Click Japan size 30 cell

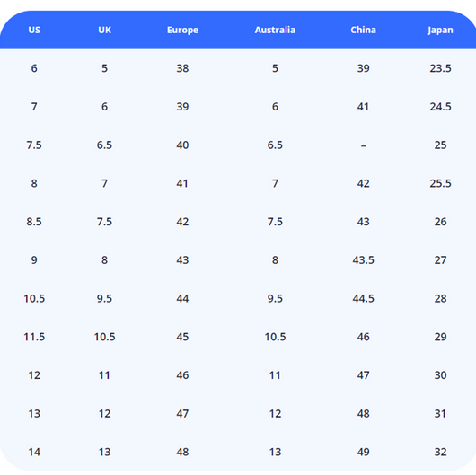click(x=440, y=375)
